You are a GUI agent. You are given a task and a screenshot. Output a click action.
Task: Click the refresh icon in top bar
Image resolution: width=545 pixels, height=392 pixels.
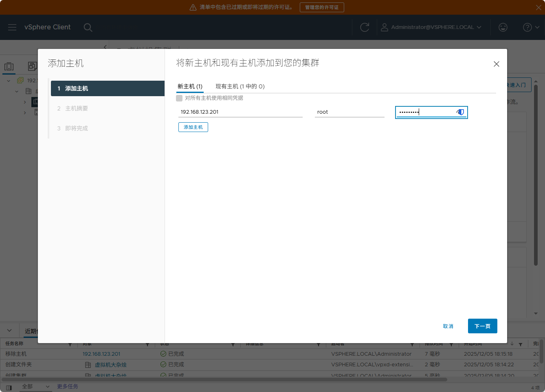click(x=365, y=27)
